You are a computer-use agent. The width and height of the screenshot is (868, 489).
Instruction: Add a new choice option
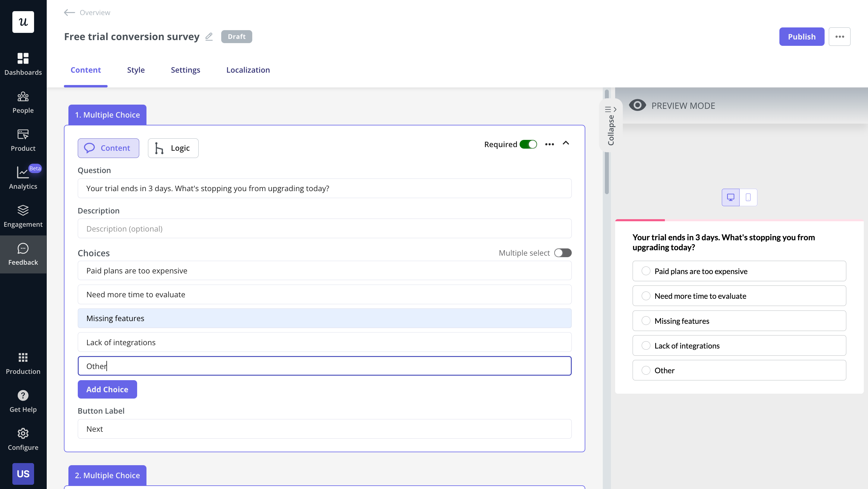[x=107, y=389]
